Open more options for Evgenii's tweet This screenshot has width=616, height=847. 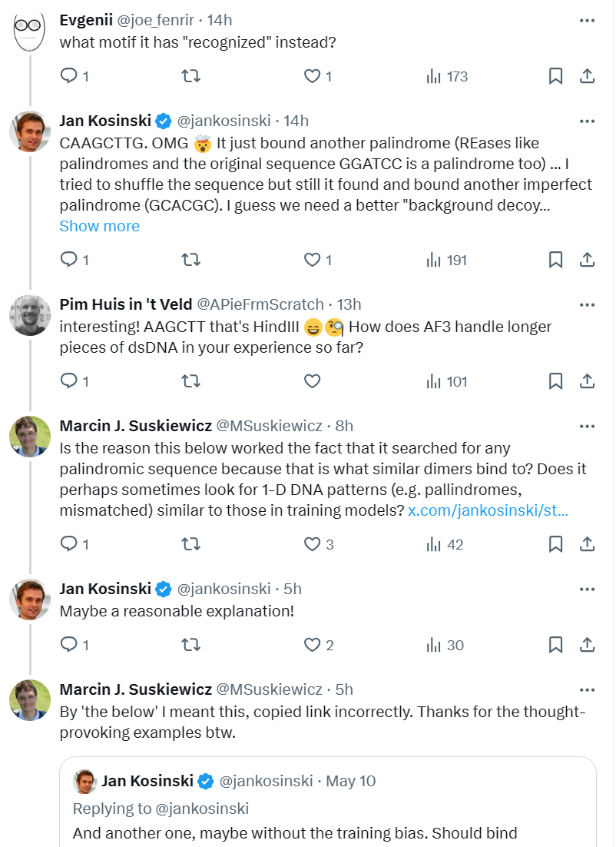click(587, 21)
